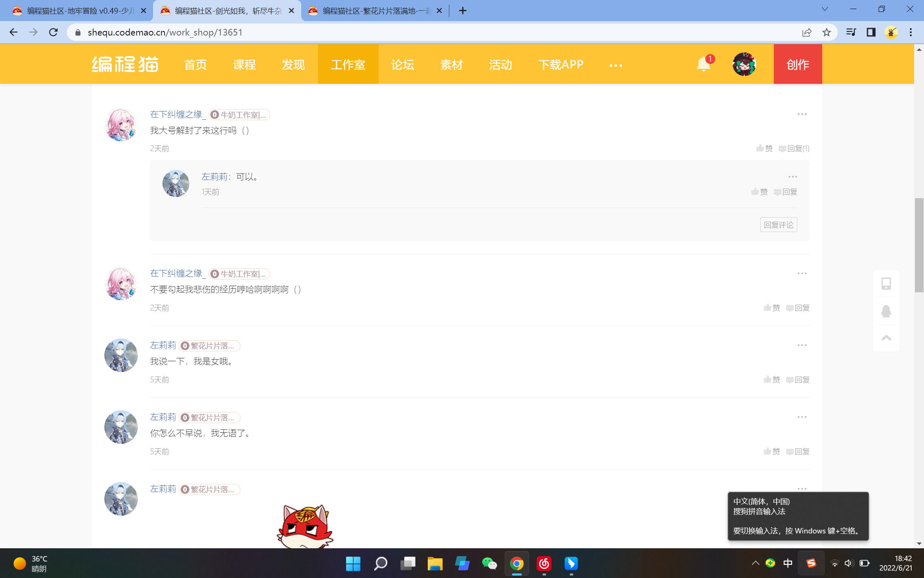Open the user profile avatar in header
Screen dimensions: 924x578
(744, 64)
